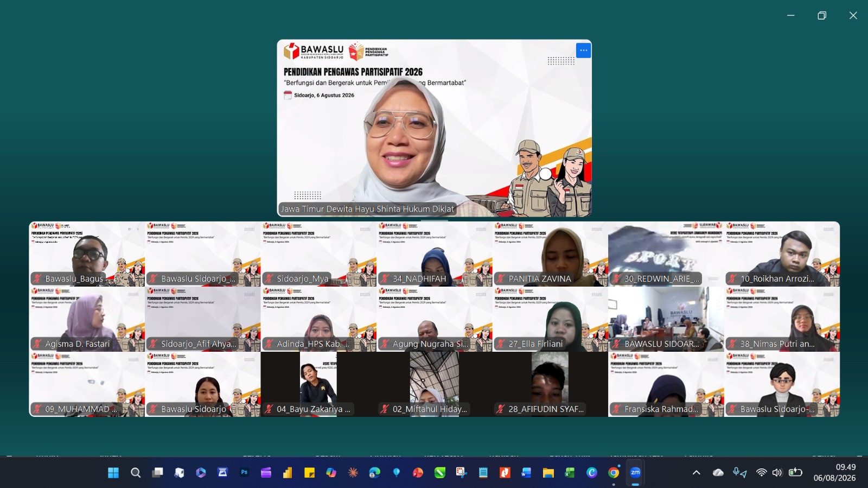Screen dimensions: 868x488
Task: Restore down the Zoom meeting window
Action: coord(822,15)
